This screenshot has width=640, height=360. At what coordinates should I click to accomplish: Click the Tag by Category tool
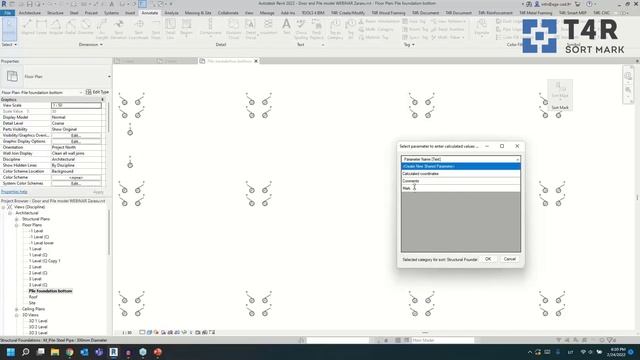click(x=335, y=29)
